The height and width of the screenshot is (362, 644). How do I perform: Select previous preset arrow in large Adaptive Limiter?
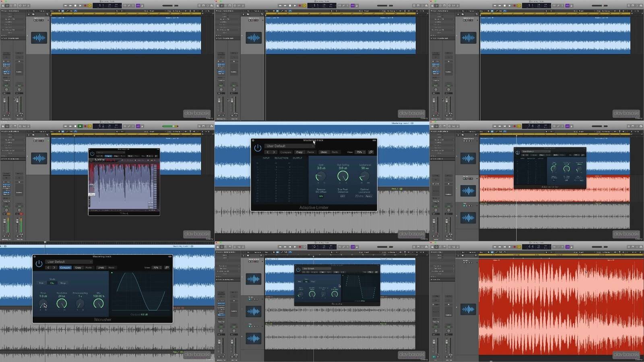pos(268,152)
